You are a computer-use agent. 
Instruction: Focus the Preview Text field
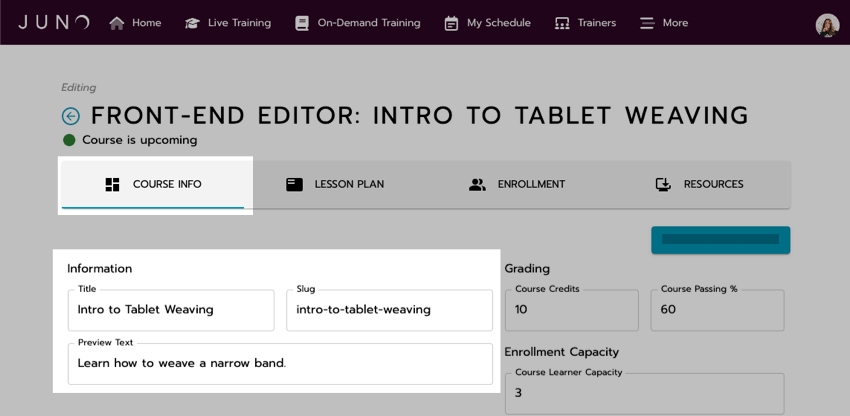pos(280,363)
